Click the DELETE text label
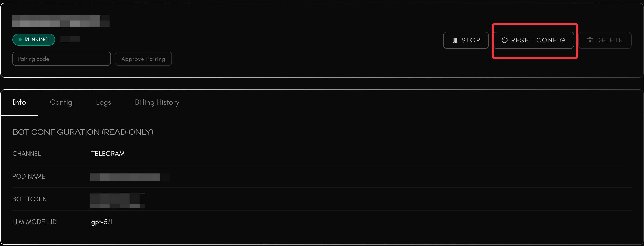The width and height of the screenshot is (644, 246). pyautogui.click(x=609, y=40)
